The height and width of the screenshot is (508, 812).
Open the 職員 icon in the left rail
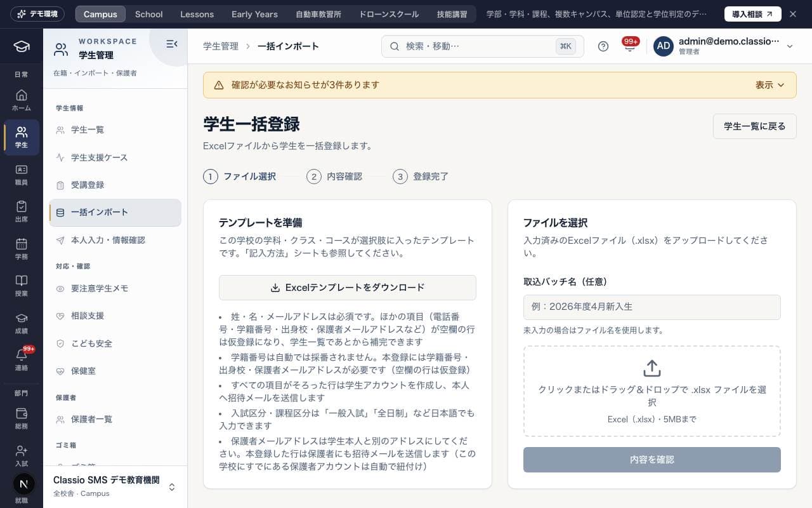click(x=22, y=175)
